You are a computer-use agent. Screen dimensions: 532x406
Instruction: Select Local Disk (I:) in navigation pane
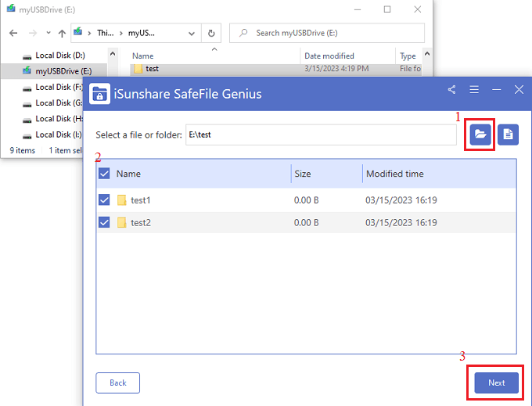[x=59, y=135]
